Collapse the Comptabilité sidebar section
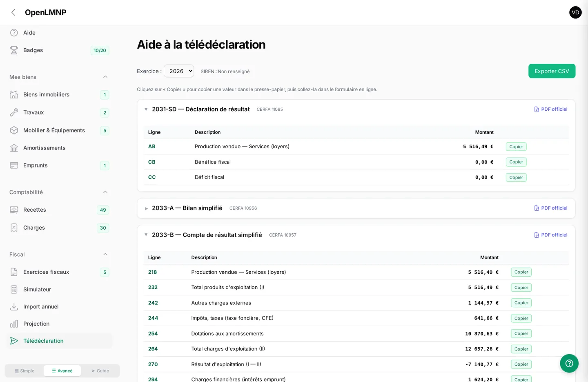The width and height of the screenshot is (588, 382). (x=105, y=192)
